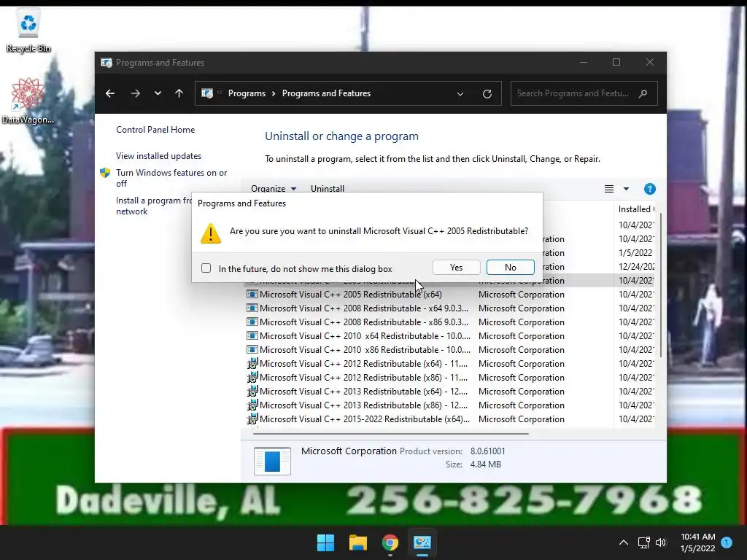Click the Microsoft Corporation publisher in 2008 x64 row
Viewport: 747px width, 560px height.
(x=521, y=308)
